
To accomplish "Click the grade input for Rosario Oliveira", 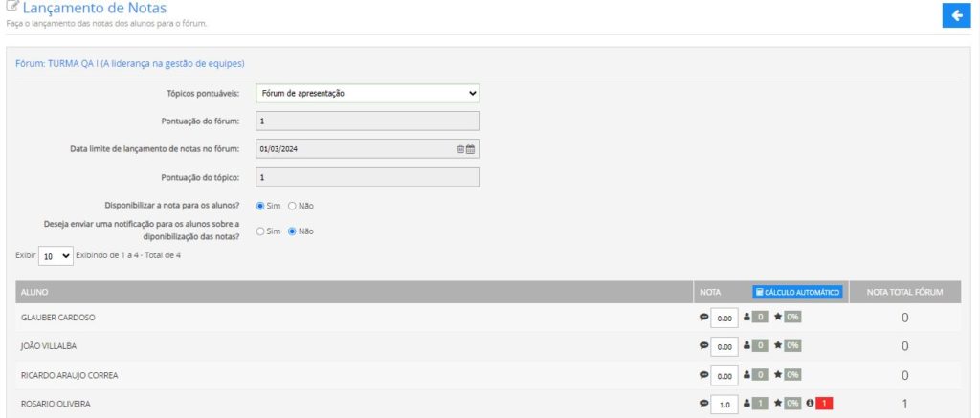I will [724, 404].
